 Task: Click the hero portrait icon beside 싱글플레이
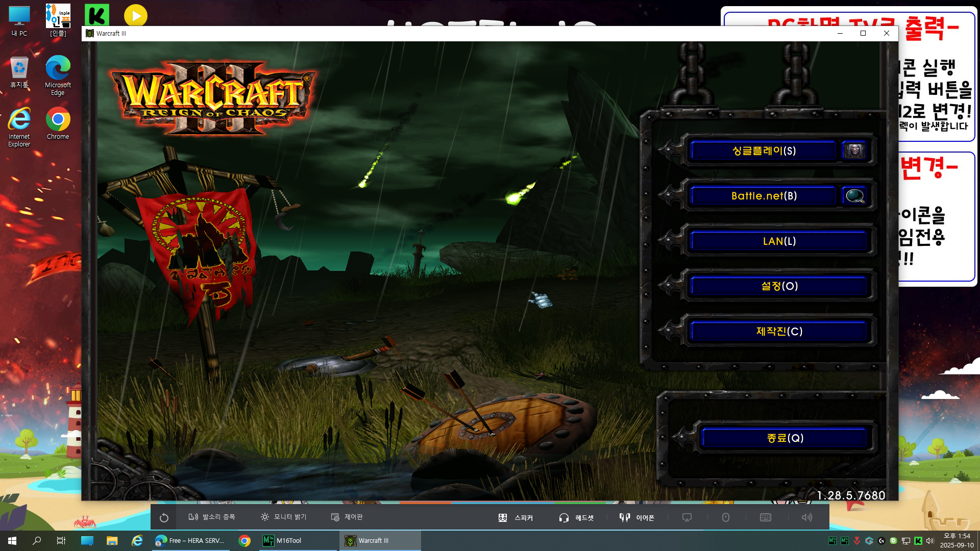(854, 151)
